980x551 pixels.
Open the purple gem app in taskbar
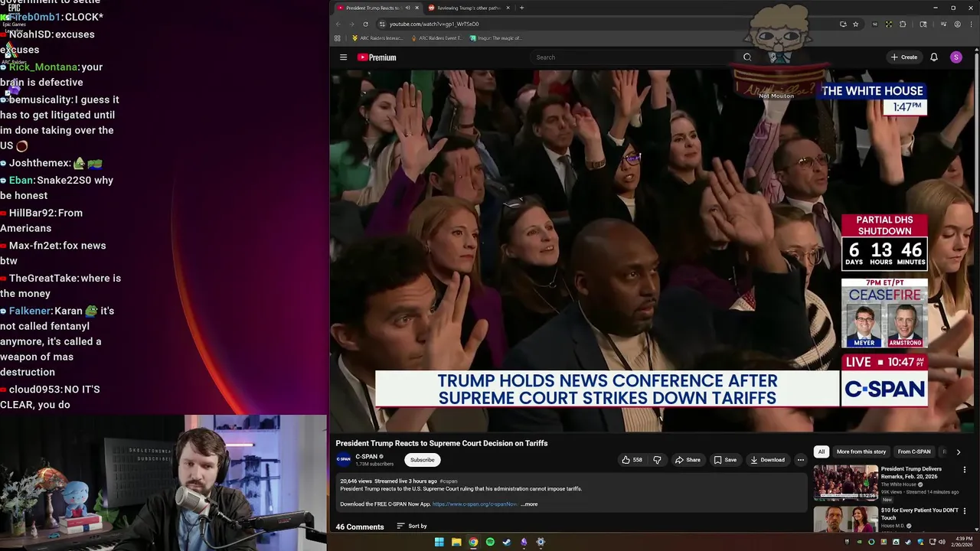pos(524,542)
